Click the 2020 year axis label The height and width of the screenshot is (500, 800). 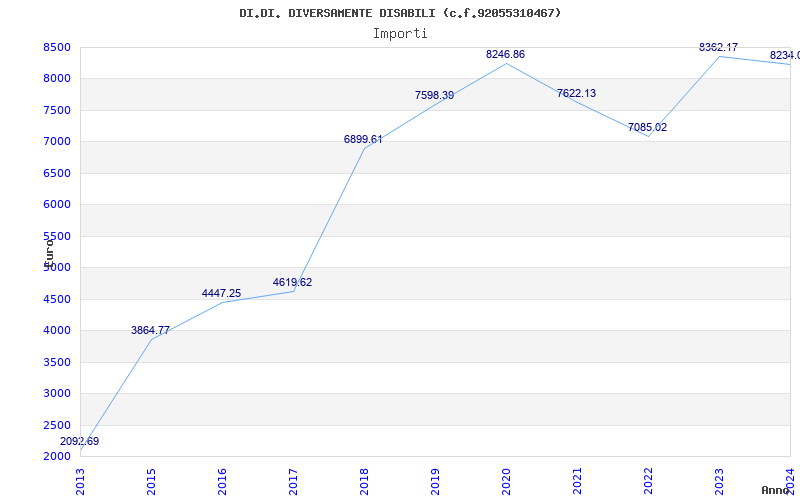506,481
